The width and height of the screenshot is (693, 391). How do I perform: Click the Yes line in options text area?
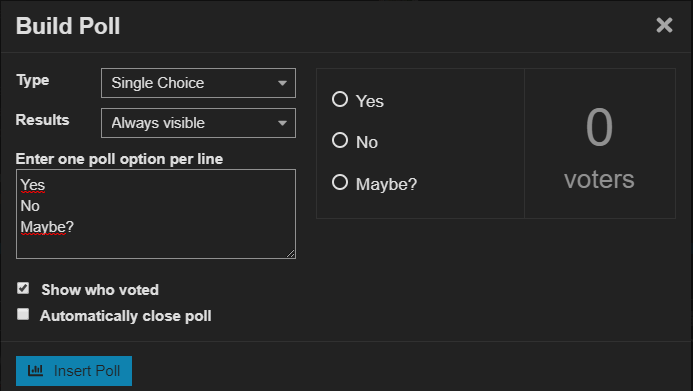(33, 185)
